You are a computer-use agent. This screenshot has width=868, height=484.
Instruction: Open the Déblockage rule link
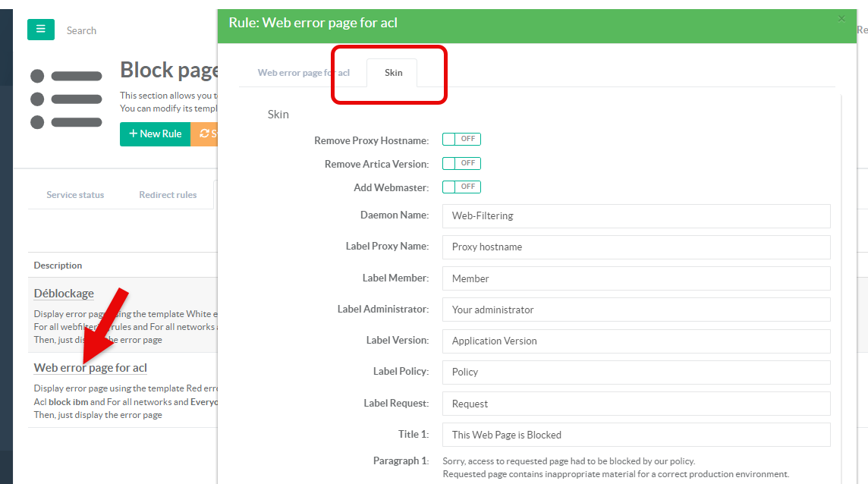pos(64,294)
